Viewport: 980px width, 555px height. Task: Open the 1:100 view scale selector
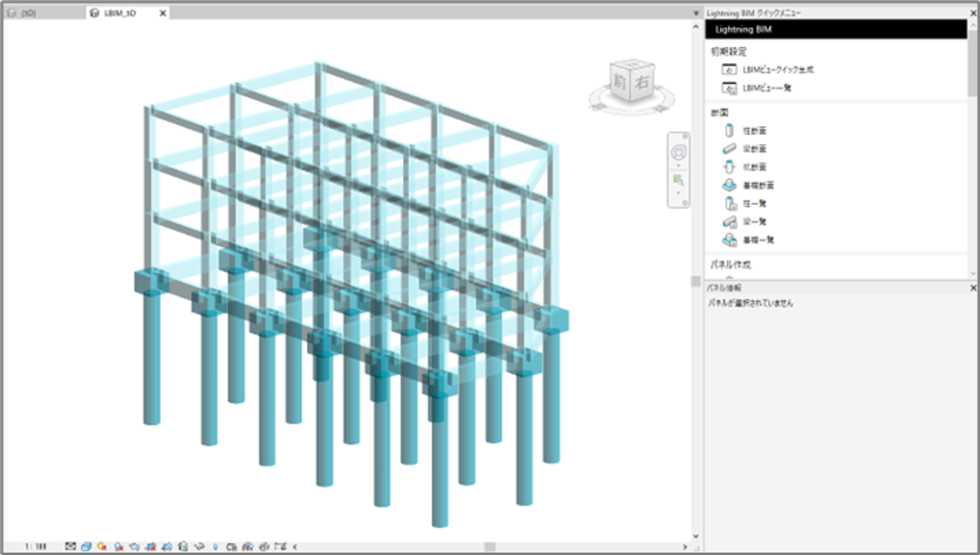[36, 546]
